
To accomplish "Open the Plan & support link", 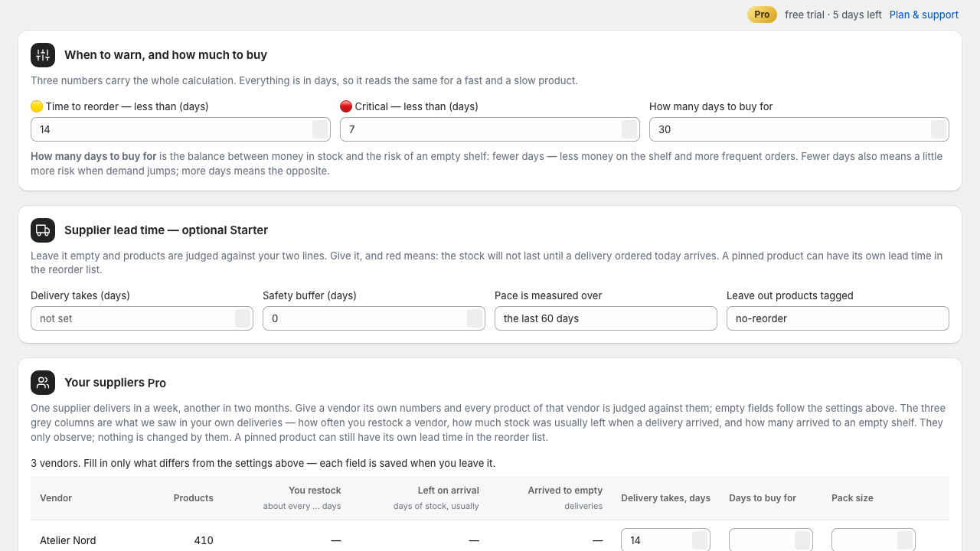I will click(924, 15).
